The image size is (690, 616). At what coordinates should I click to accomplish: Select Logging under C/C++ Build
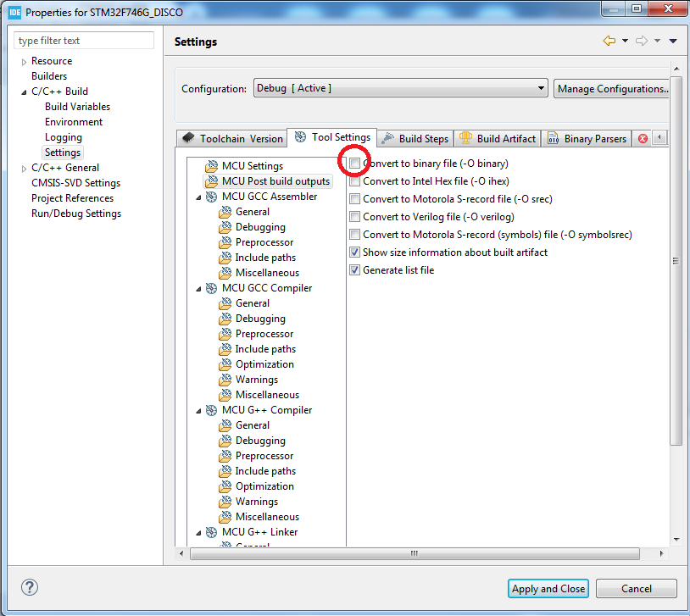tap(64, 137)
